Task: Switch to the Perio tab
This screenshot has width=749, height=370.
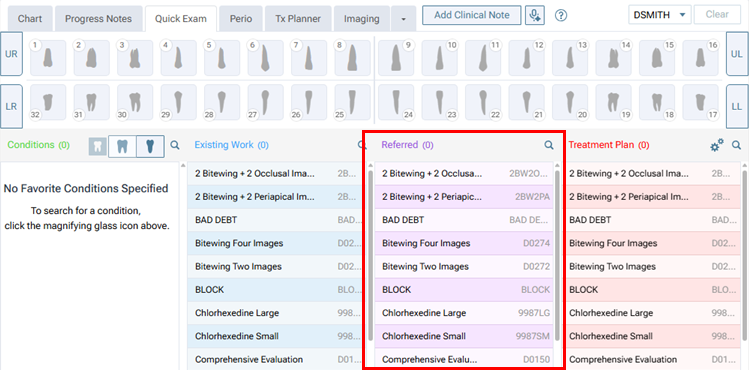Action: (x=241, y=19)
